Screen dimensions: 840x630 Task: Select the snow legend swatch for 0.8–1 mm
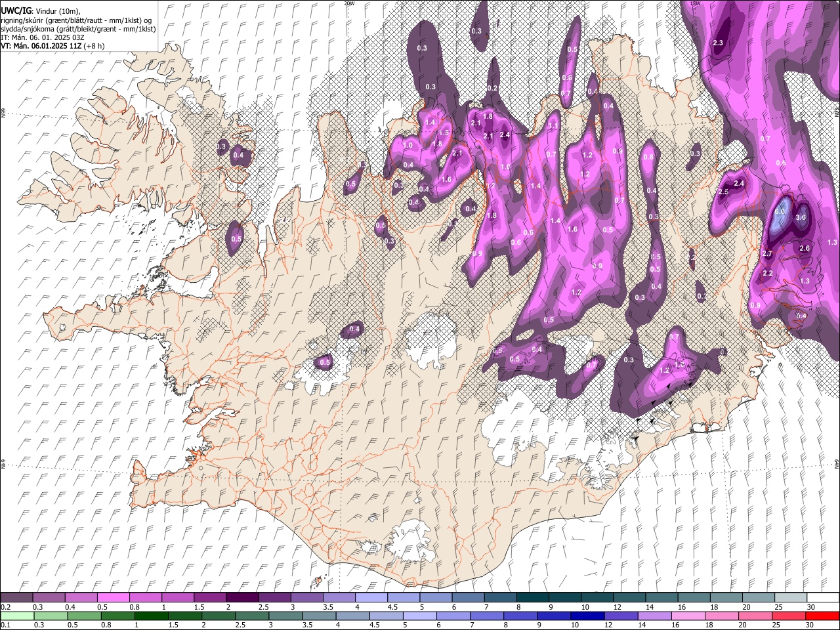[x=145, y=597]
